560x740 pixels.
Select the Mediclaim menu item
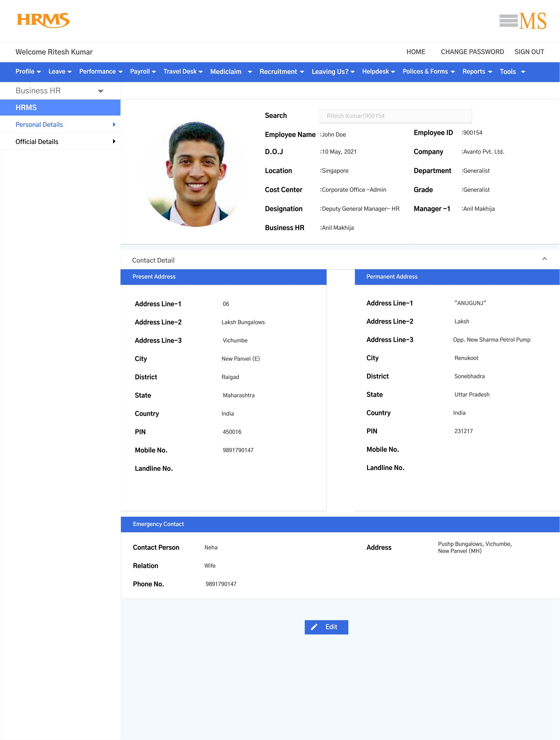[x=226, y=71]
